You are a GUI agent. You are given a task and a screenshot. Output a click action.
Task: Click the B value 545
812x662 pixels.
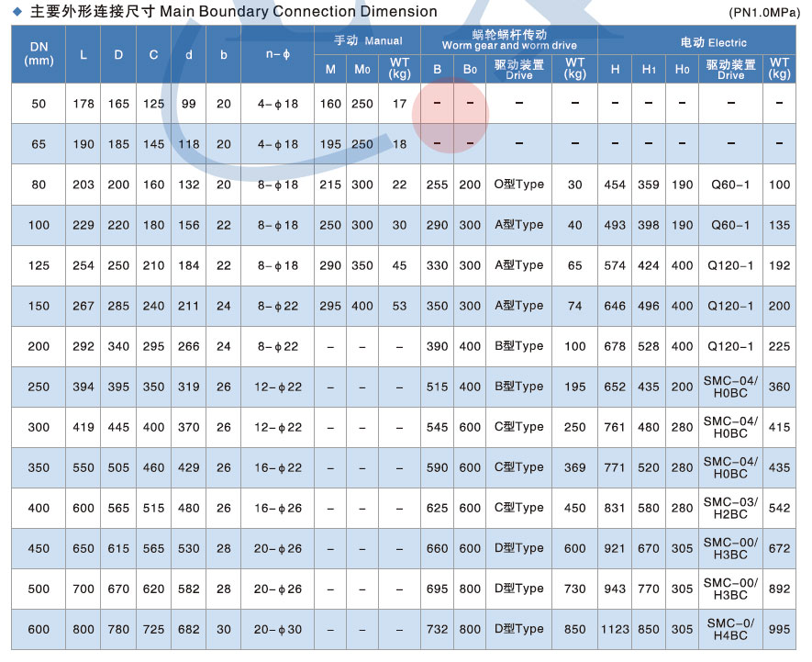tap(437, 427)
